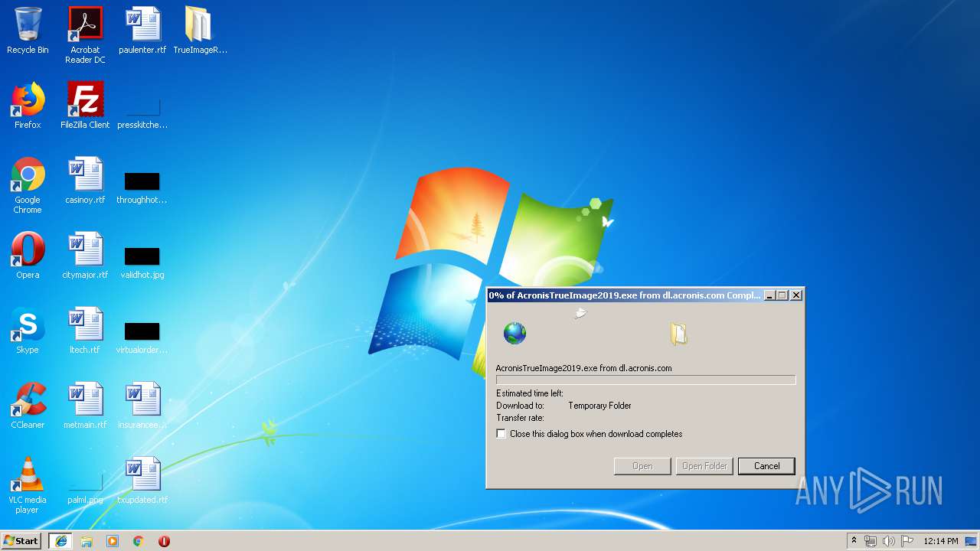Click 'AcronisTrueImage2019.exe from dl.acronis.com' label
Viewport: 980px width, 551px height.
[x=583, y=368]
